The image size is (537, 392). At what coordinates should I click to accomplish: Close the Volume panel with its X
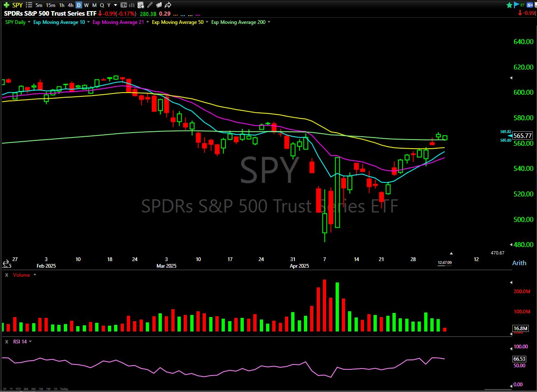pos(7,275)
